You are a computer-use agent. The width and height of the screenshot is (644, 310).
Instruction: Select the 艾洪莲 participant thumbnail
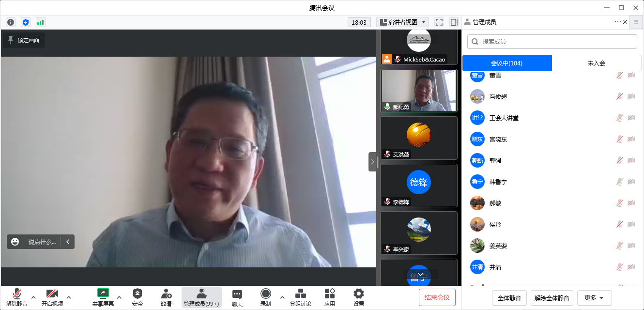tap(419, 138)
